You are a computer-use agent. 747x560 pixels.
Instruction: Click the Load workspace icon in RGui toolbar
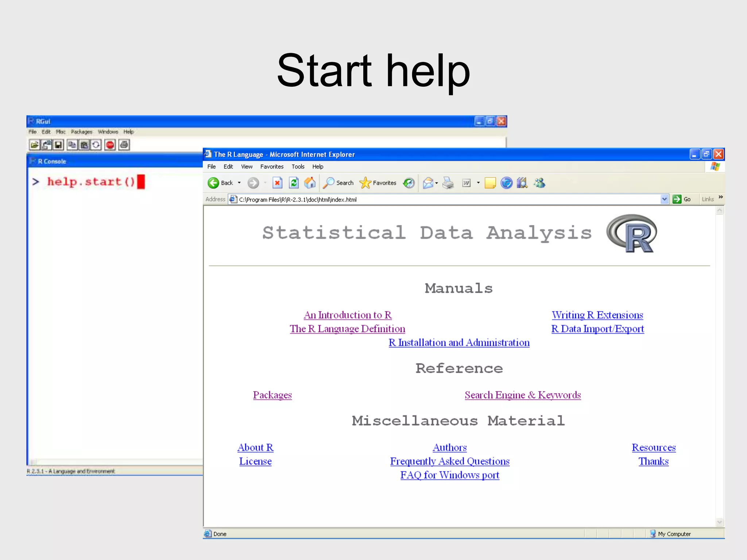pos(46,145)
